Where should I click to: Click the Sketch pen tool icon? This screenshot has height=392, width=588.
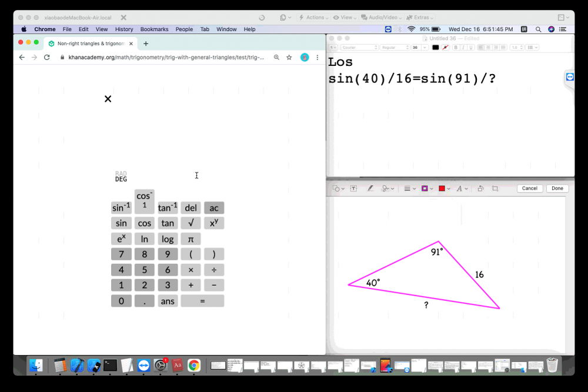370,189
